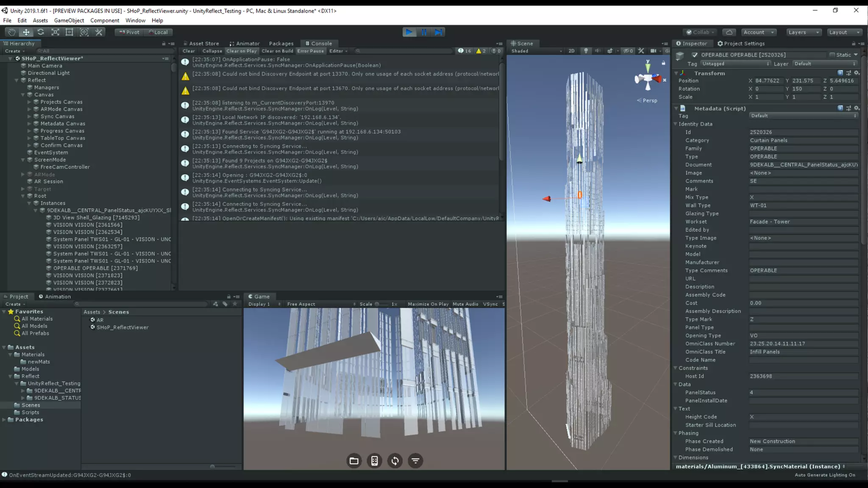Image resolution: width=868 pixels, height=488 pixels.
Task: Open the Account dropdown
Action: click(759, 32)
